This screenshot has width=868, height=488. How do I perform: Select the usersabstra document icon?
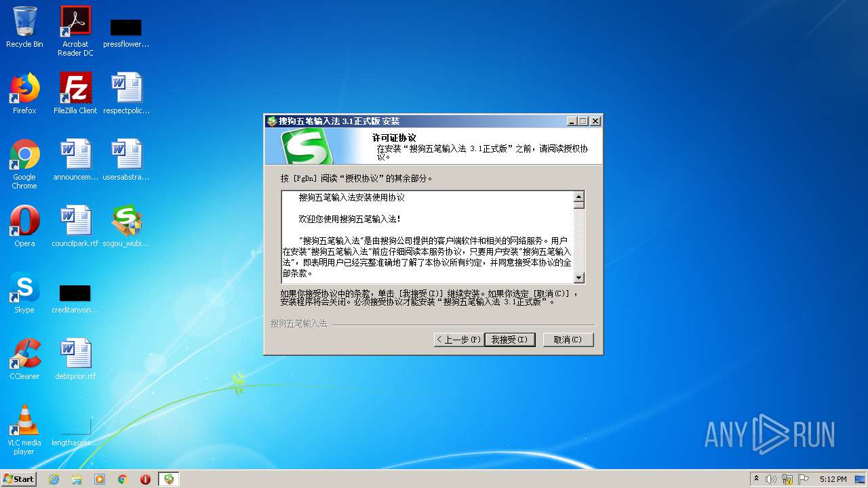coord(126,160)
